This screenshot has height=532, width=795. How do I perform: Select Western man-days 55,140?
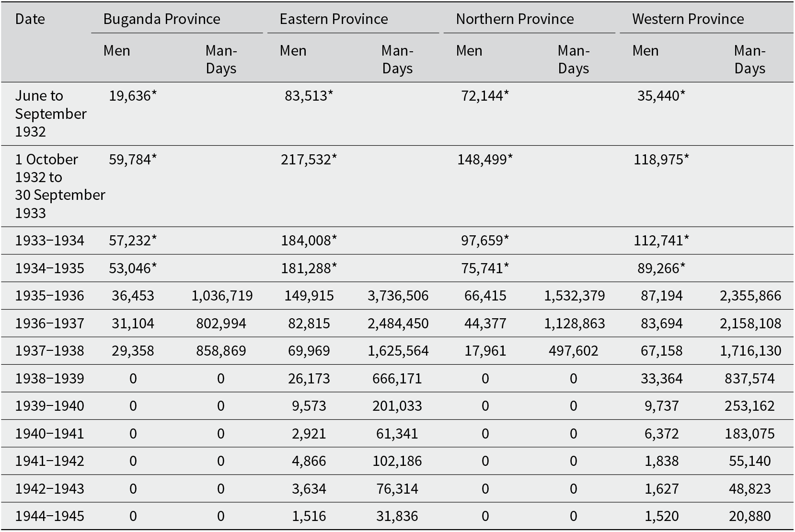pyautogui.click(x=750, y=461)
